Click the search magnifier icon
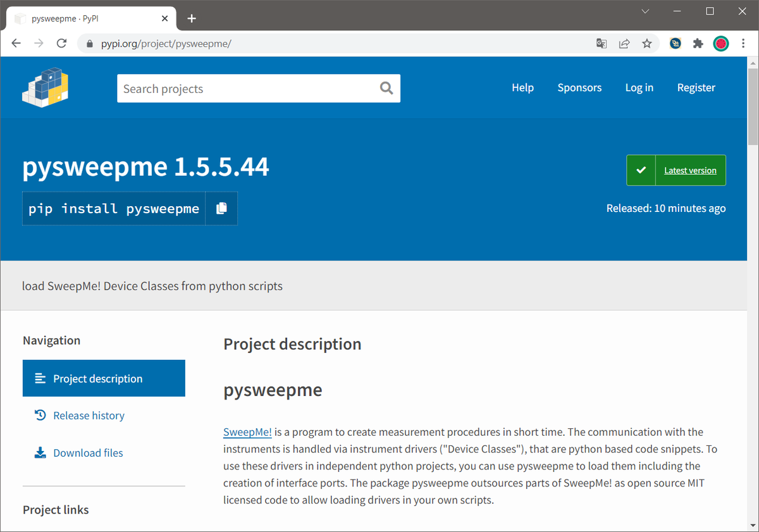Image resolution: width=759 pixels, height=532 pixels. pyautogui.click(x=386, y=88)
